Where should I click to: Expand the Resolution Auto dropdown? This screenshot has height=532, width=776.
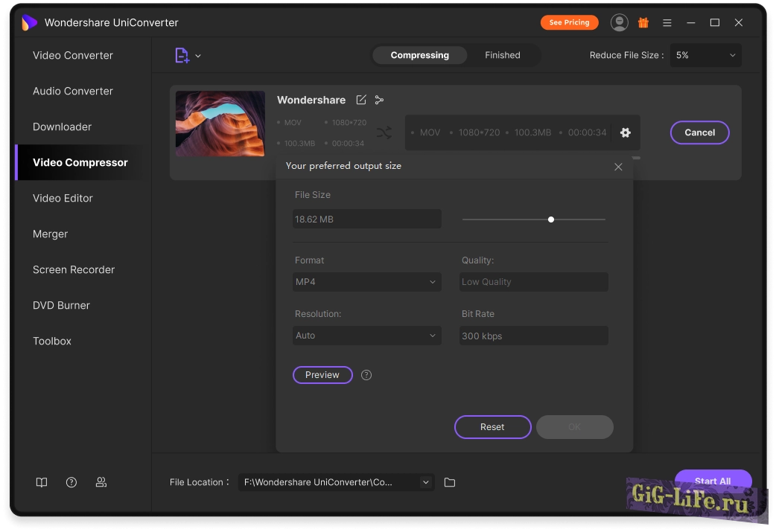(x=366, y=336)
